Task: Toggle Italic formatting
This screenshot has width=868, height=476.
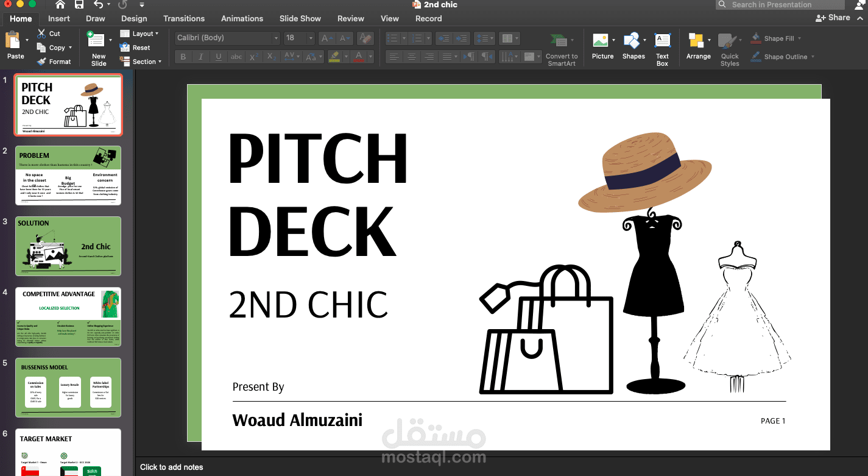Action: point(200,57)
